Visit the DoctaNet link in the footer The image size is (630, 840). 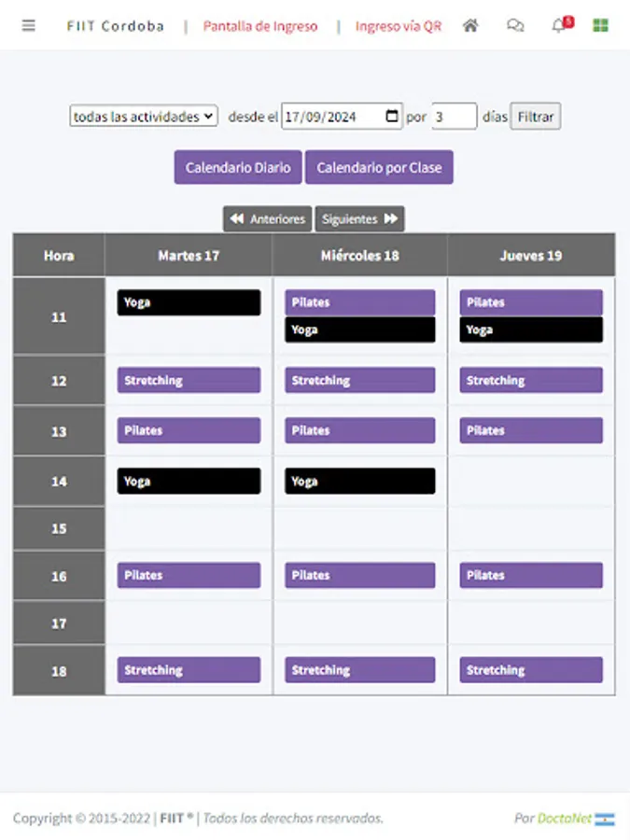coord(567,818)
